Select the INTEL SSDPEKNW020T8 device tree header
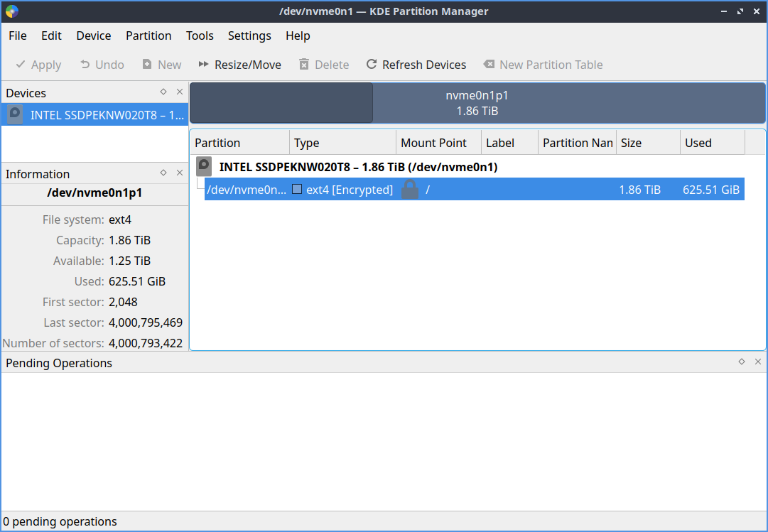 click(358, 167)
